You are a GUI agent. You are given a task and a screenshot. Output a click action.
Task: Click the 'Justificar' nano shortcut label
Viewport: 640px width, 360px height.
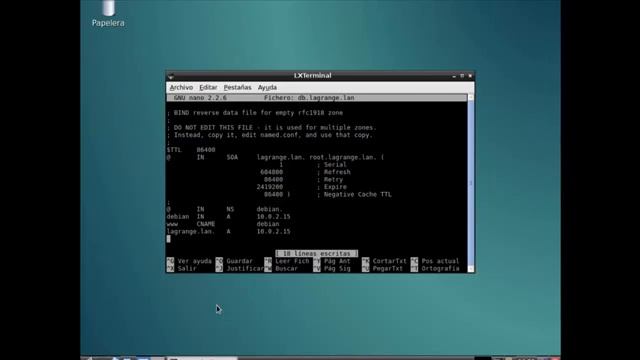[245, 269]
